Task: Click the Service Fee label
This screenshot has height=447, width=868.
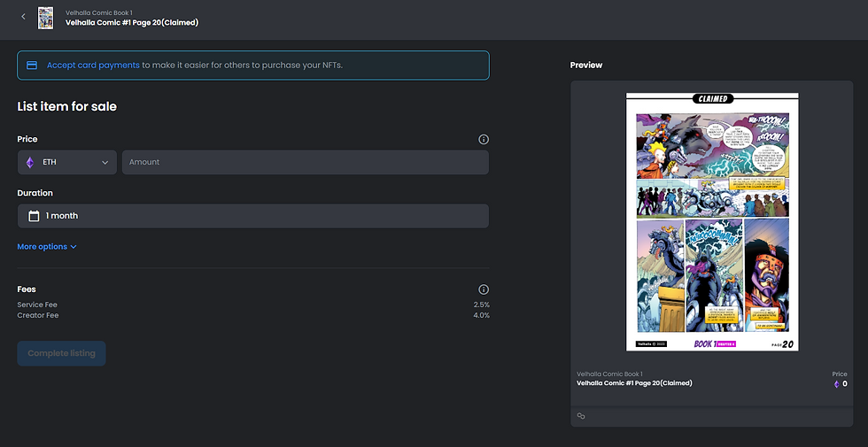Action: point(37,304)
